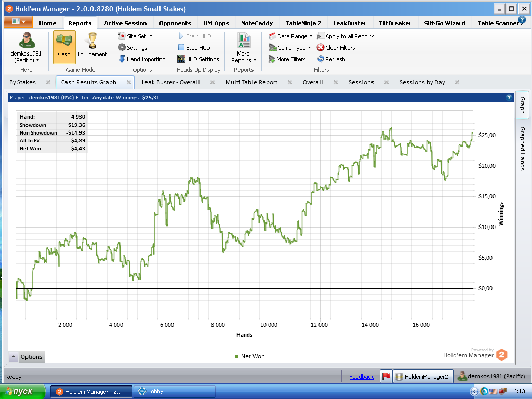Click the Start HUD play icon
The image size is (532, 399).
click(x=181, y=36)
